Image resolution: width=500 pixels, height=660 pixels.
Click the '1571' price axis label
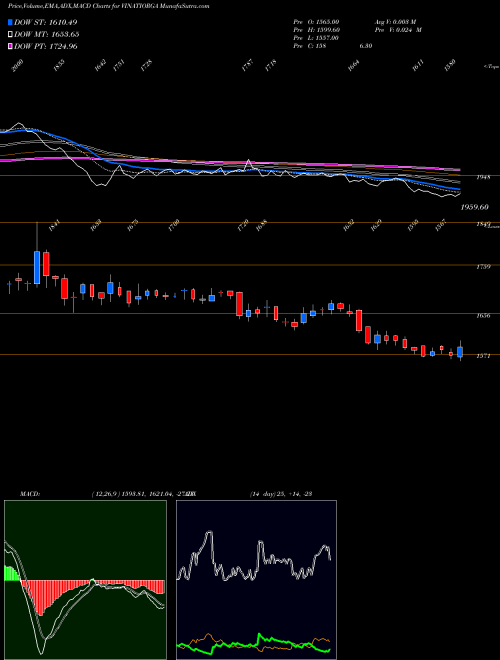(483, 357)
